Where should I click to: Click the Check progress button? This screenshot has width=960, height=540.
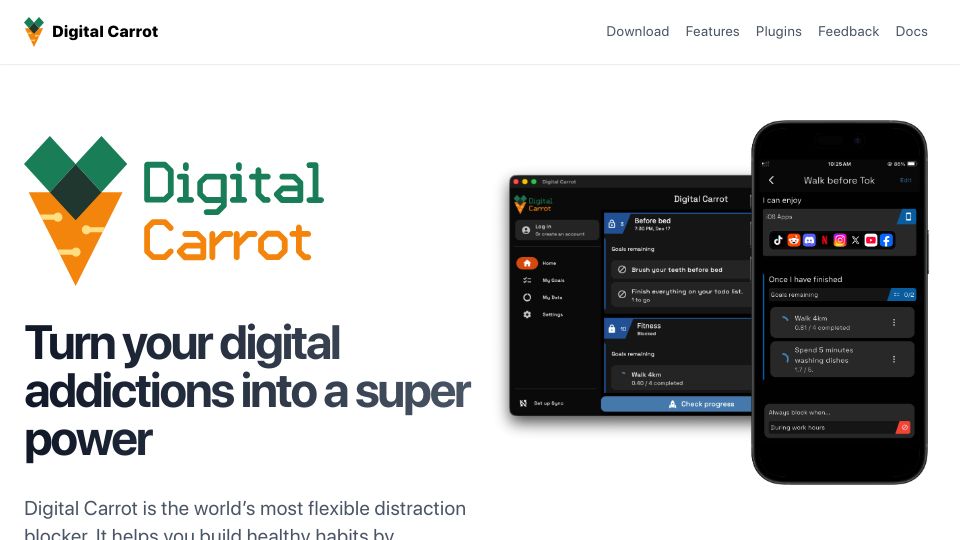pos(677,404)
